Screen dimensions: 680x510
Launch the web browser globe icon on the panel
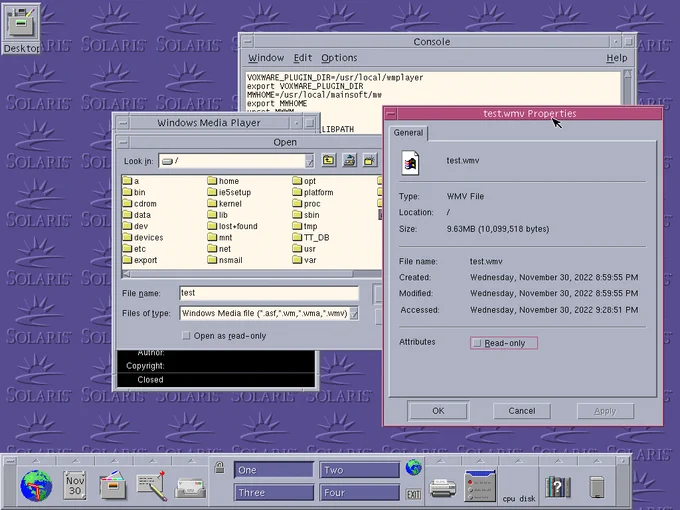pos(36,486)
